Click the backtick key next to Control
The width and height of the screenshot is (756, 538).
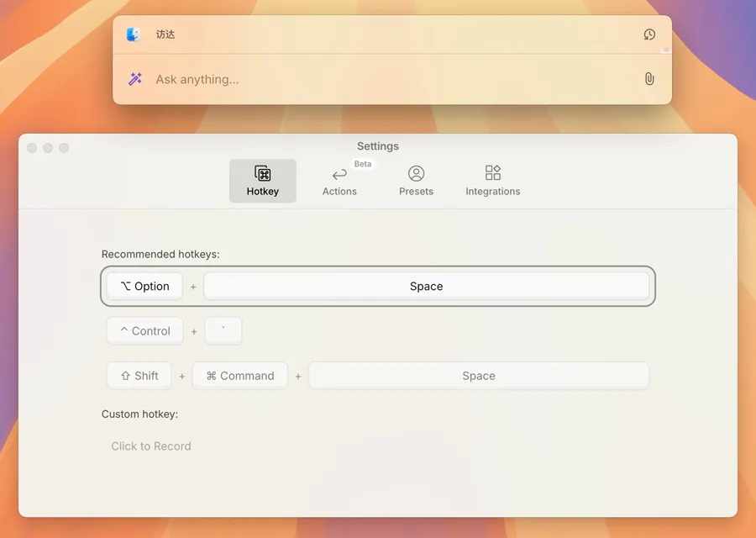click(x=223, y=331)
